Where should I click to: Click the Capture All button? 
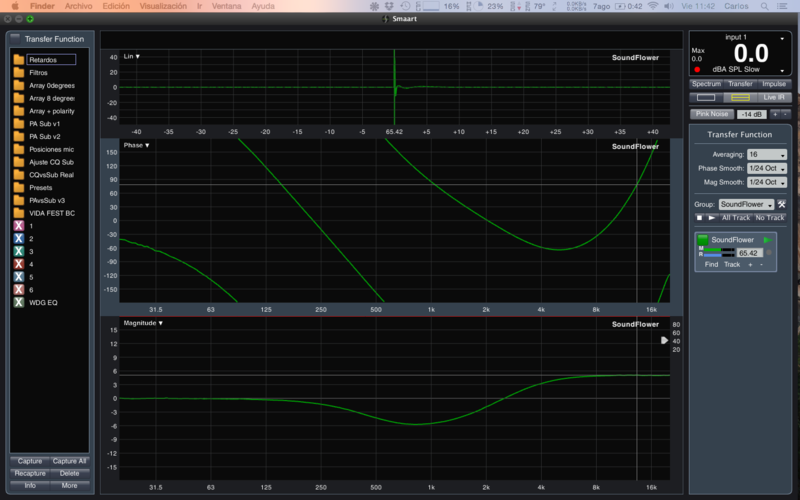point(70,461)
